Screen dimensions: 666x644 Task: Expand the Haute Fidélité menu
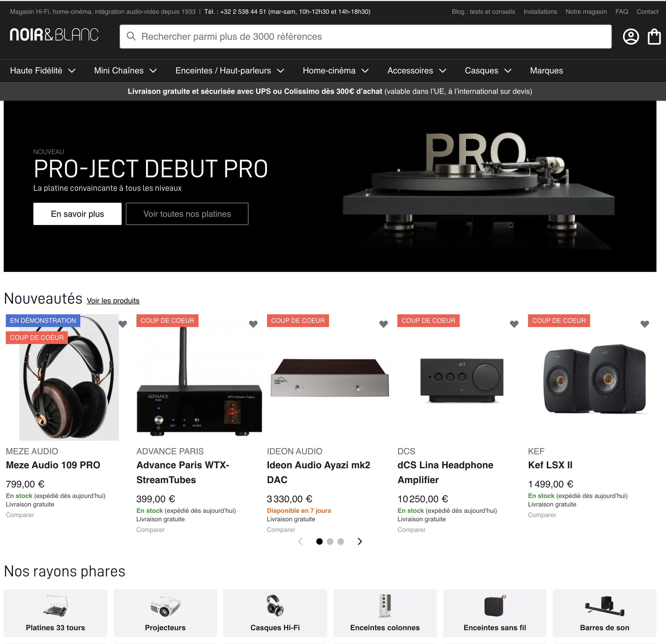click(x=43, y=71)
